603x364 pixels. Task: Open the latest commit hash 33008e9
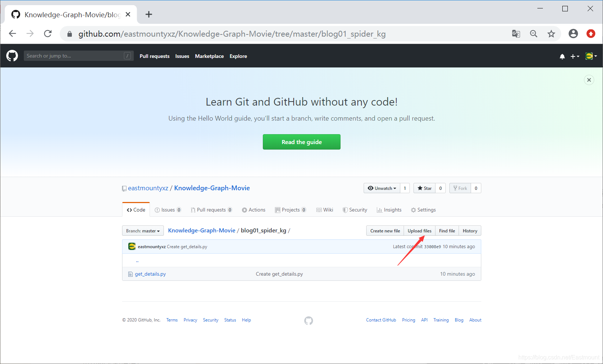[x=433, y=247]
